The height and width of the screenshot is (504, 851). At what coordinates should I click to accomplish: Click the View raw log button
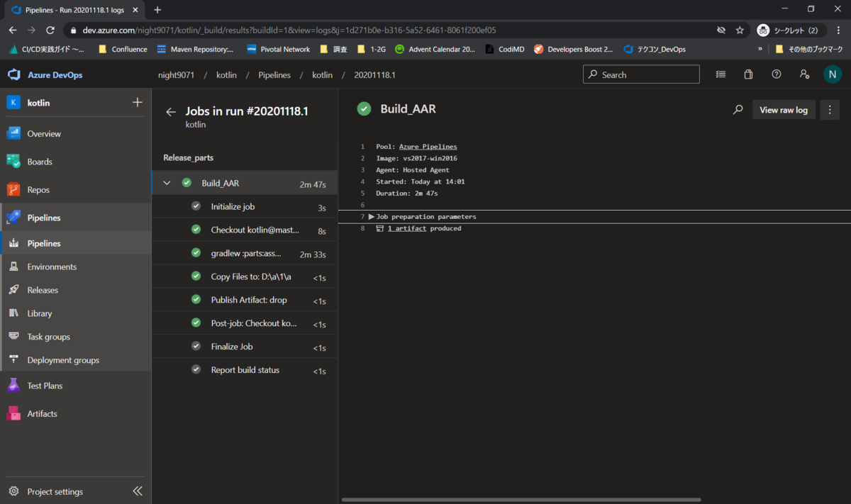coord(784,110)
